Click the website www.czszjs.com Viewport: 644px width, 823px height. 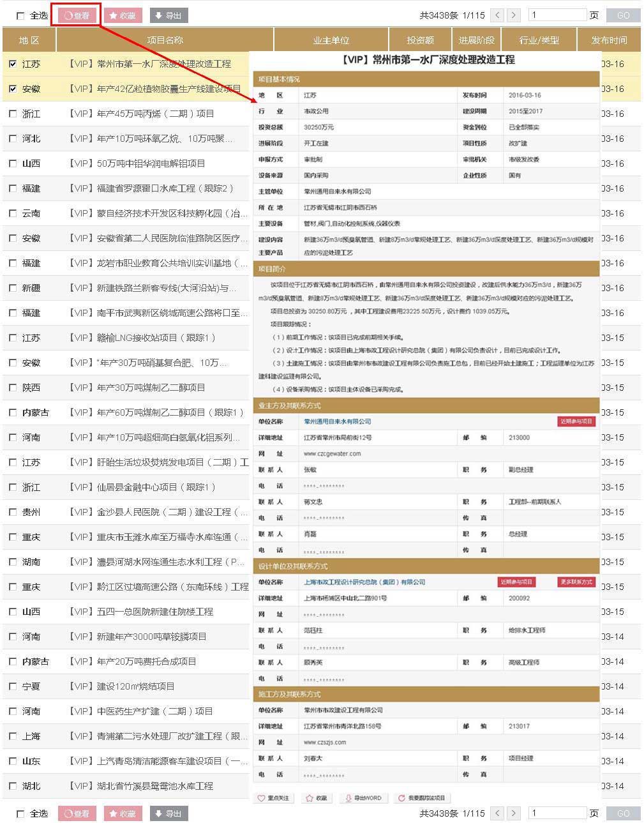pos(325,743)
